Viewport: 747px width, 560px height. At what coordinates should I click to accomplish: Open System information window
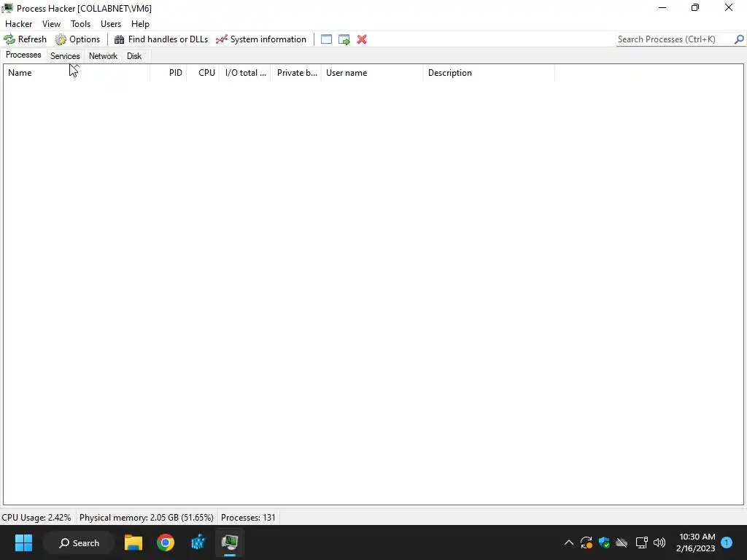pyautogui.click(x=261, y=39)
